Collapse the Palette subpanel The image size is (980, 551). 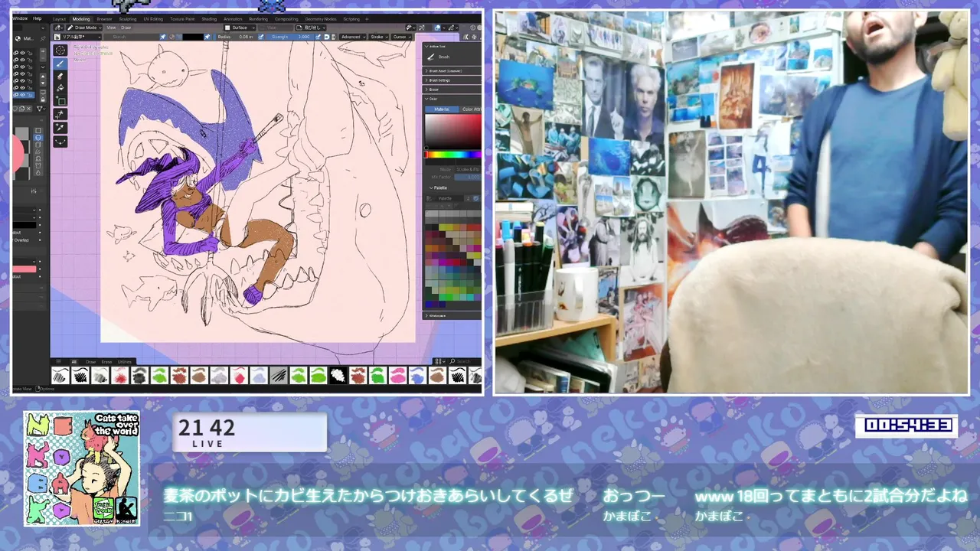coord(439,187)
